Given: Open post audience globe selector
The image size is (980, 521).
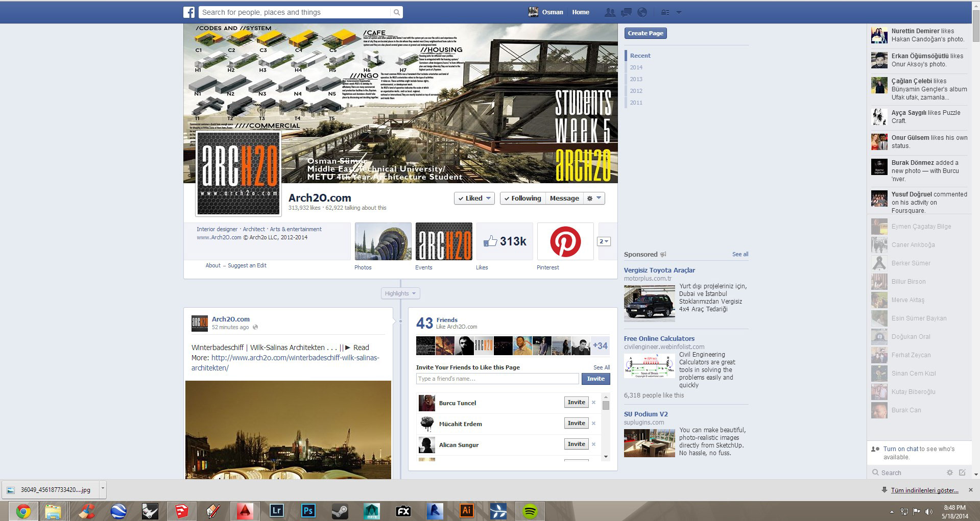Looking at the screenshot, I should point(255,328).
